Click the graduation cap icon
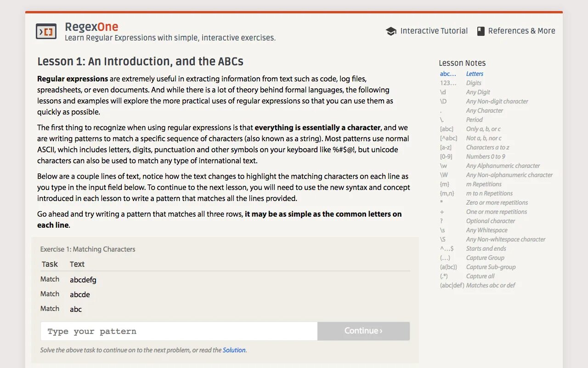The height and width of the screenshot is (368, 588). (x=391, y=31)
